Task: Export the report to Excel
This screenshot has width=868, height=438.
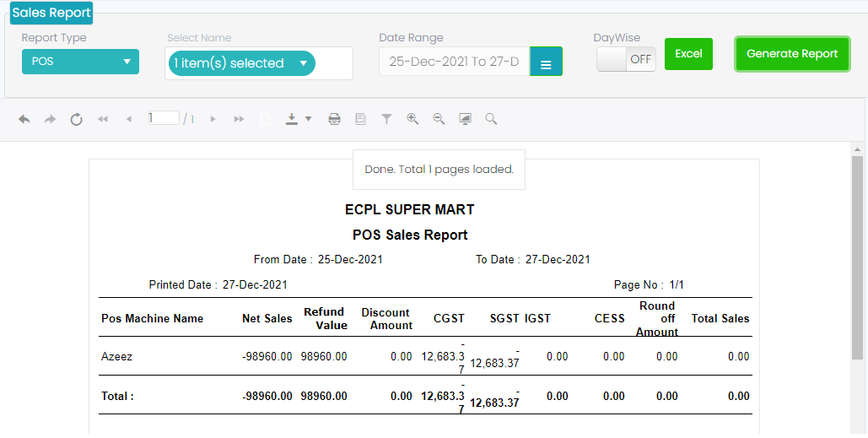Action: (688, 54)
